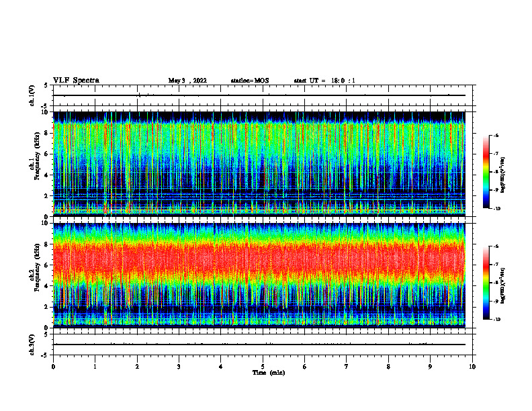Screen dimensions: 532x411
Task: Click the "station=MOS" label
Action: click(x=250, y=81)
